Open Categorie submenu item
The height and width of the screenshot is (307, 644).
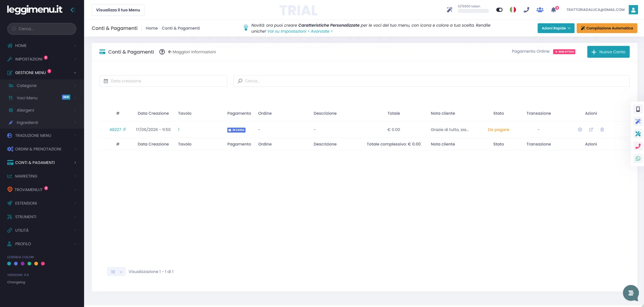tap(42, 86)
